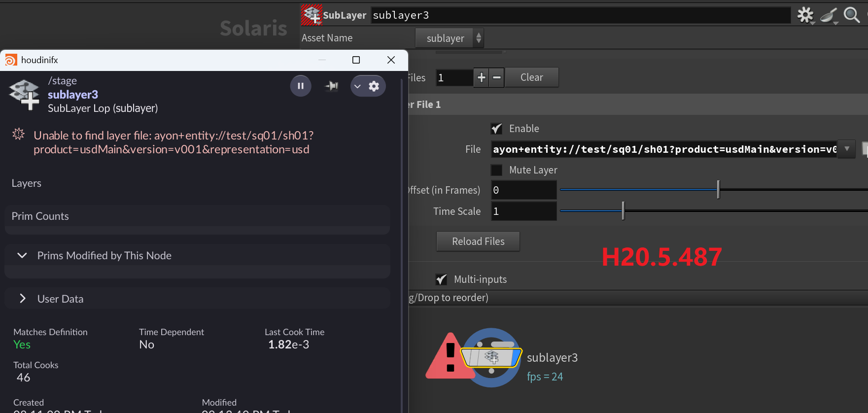The width and height of the screenshot is (868, 413).
Task: Open info window settings gear
Action: click(374, 86)
